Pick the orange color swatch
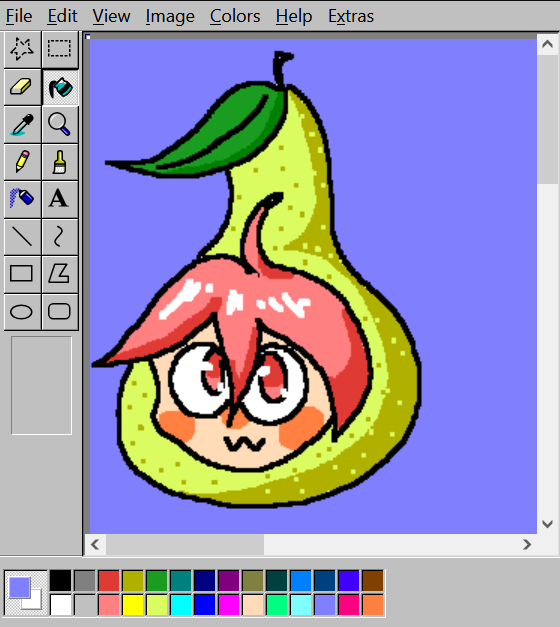560x627 pixels. (x=372, y=605)
